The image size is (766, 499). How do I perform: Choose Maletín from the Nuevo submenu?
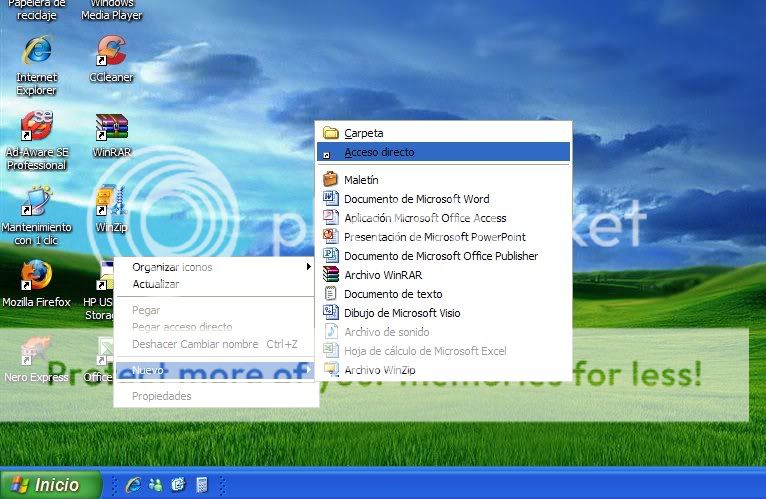pyautogui.click(x=444, y=179)
